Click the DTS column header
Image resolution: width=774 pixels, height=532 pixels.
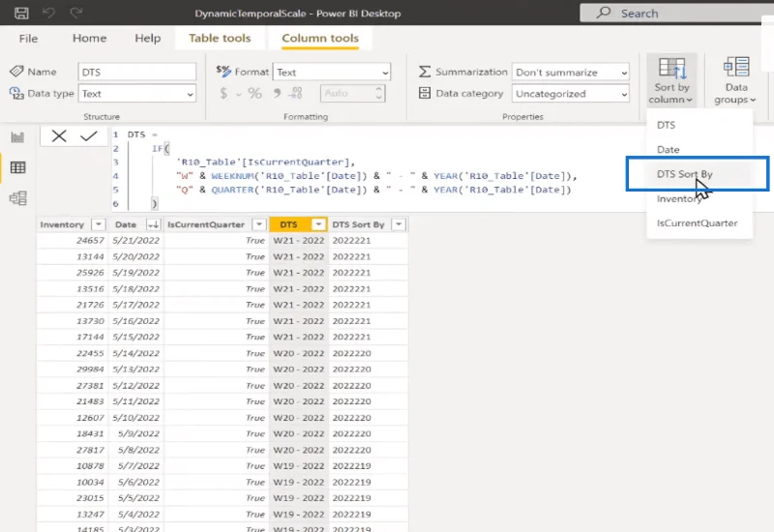click(x=288, y=224)
